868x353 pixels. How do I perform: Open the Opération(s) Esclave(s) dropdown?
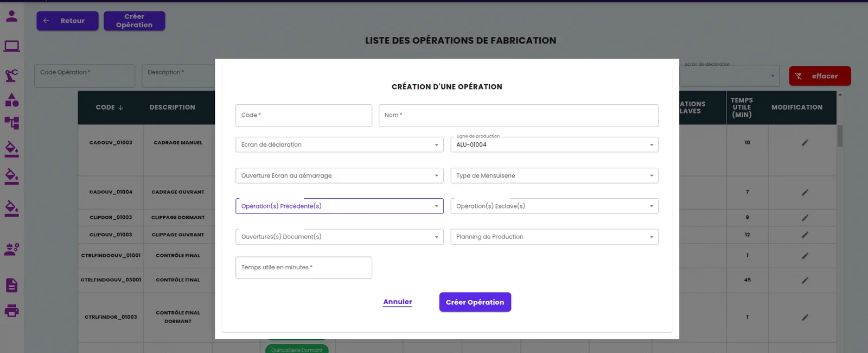pyautogui.click(x=554, y=206)
